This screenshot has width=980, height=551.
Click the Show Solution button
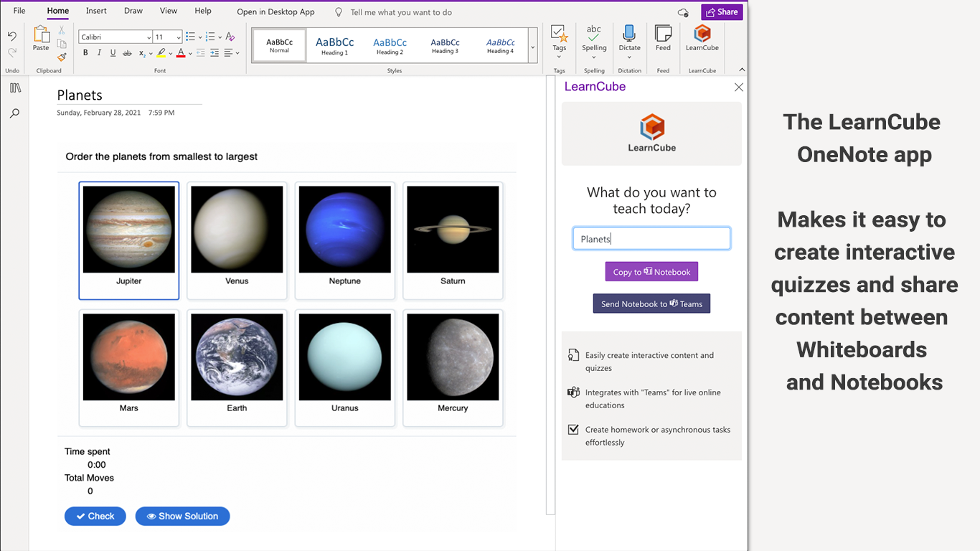click(x=182, y=516)
